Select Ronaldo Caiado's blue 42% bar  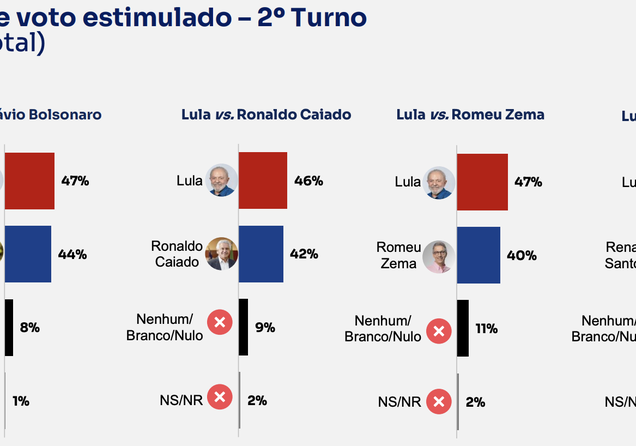coord(261,254)
